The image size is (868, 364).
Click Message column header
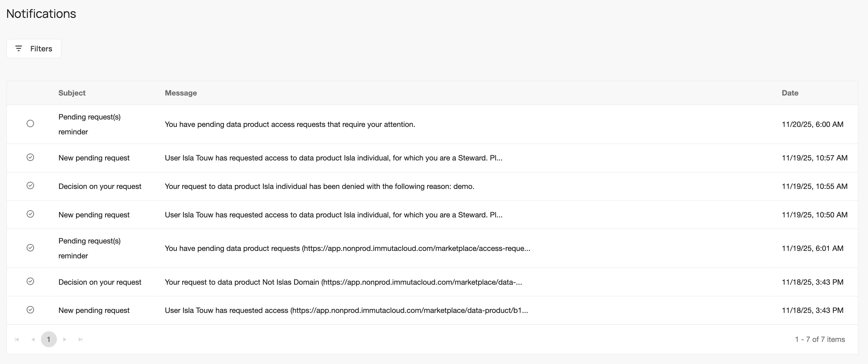click(181, 93)
